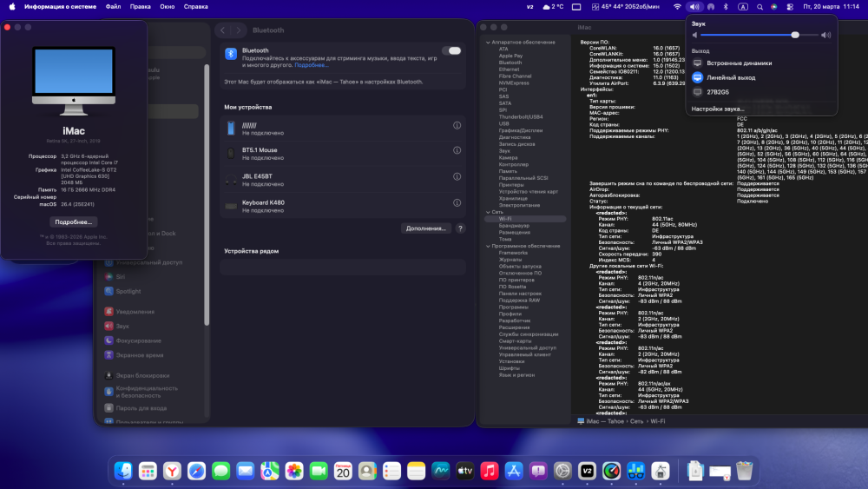Open the Окно menu
Viewport: 868px width, 489px height.
pos(168,7)
